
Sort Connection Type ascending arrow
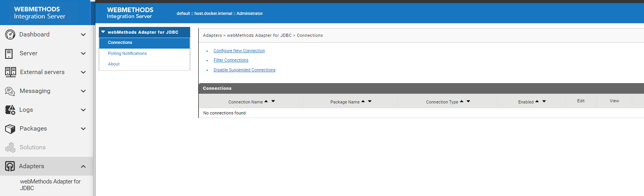(462, 101)
